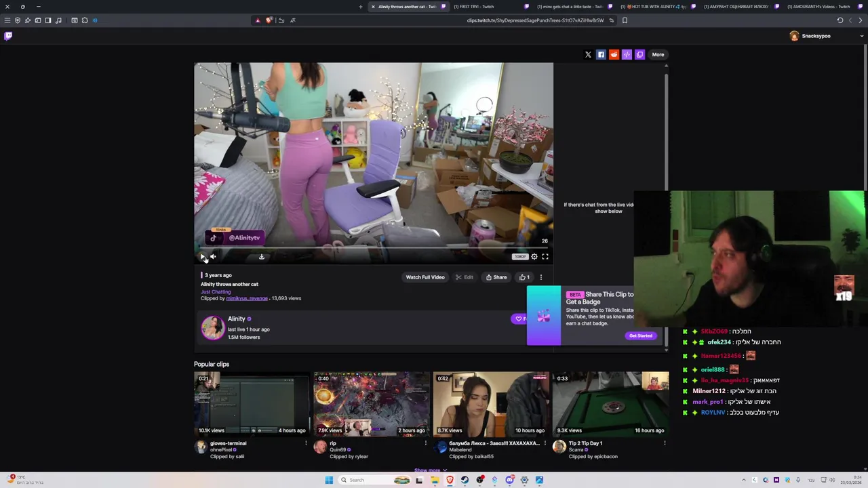Download the clip via download icon
The image size is (868, 488).
261,256
